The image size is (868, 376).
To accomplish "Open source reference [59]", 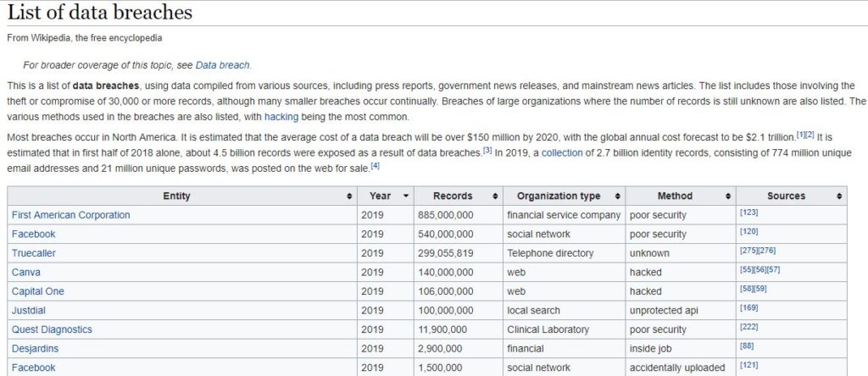I will coord(760,289).
